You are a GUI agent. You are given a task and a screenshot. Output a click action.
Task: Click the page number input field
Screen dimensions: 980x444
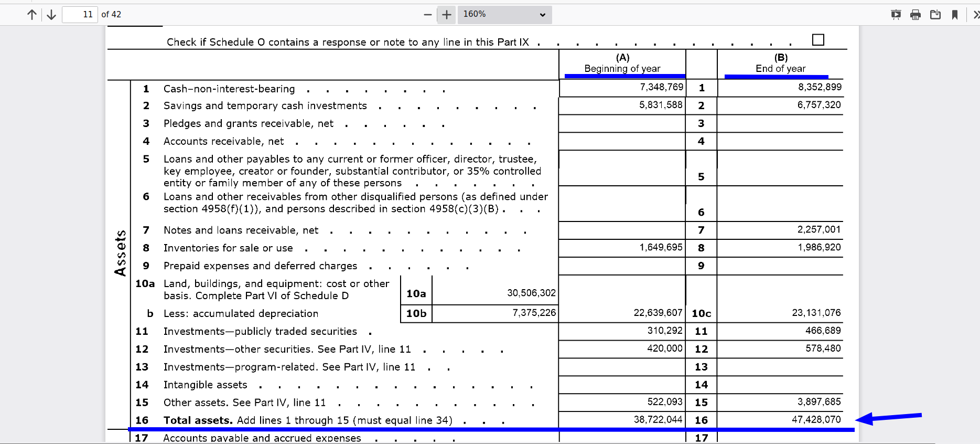pyautogui.click(x=80, y=15)
